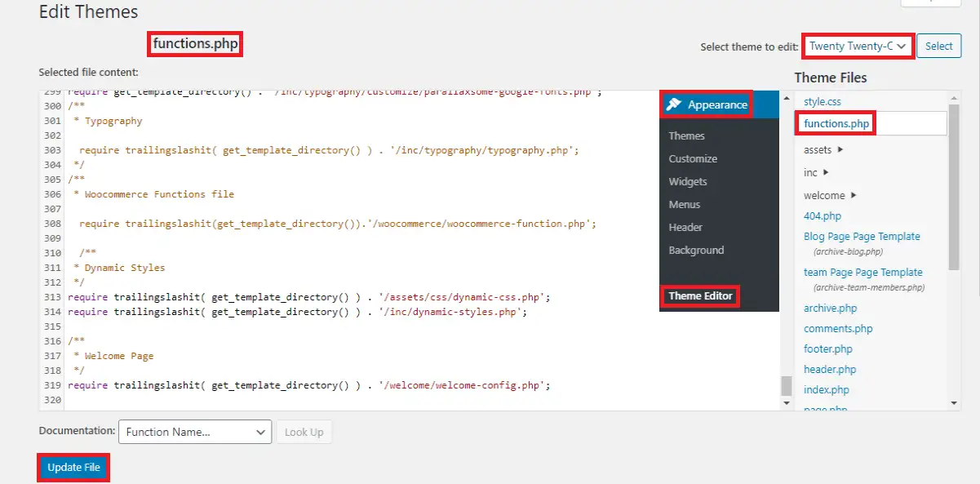
Task: Select Header submenu item
Action: 685,227
